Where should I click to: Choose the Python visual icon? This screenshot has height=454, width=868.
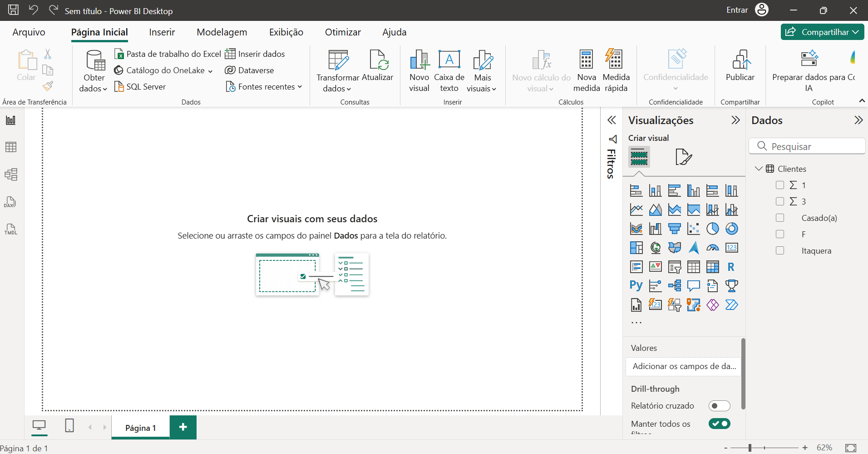point(636,286)
